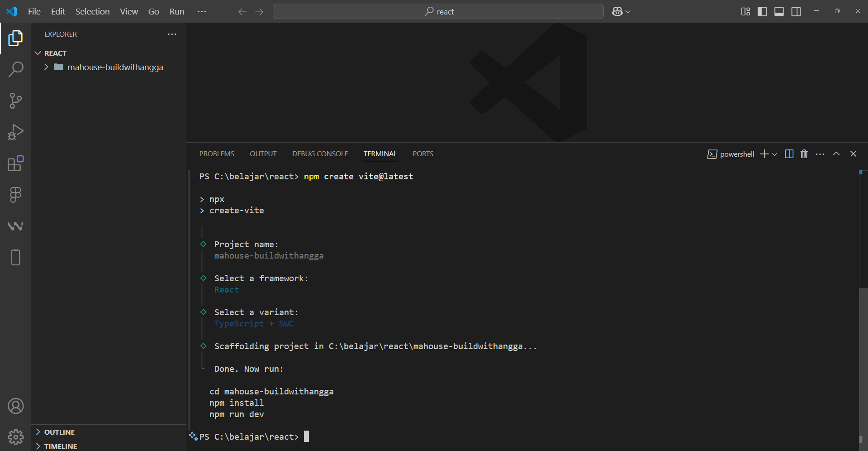
Task: Close the terminal panel
Action: pos(853,154)
